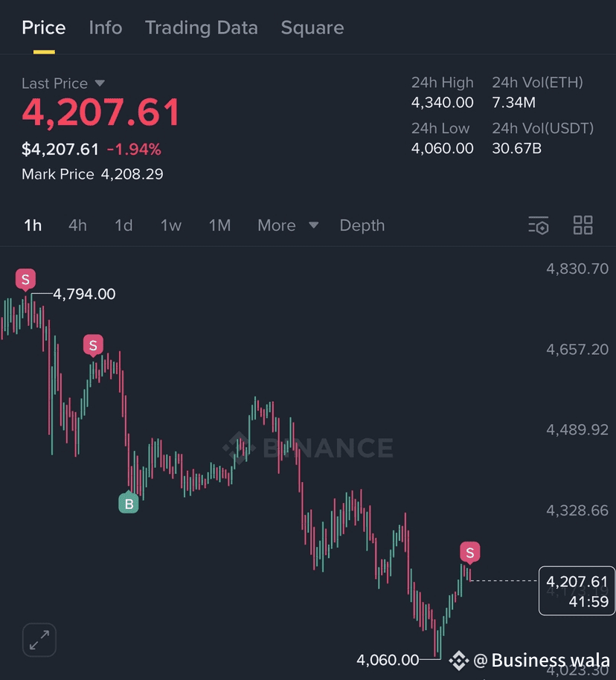Expand chart to fullscreen

coord(39,640)
